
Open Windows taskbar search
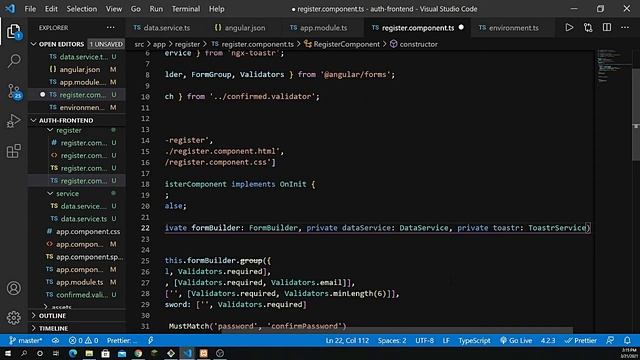pyautogui.click(x=24, y=353)
